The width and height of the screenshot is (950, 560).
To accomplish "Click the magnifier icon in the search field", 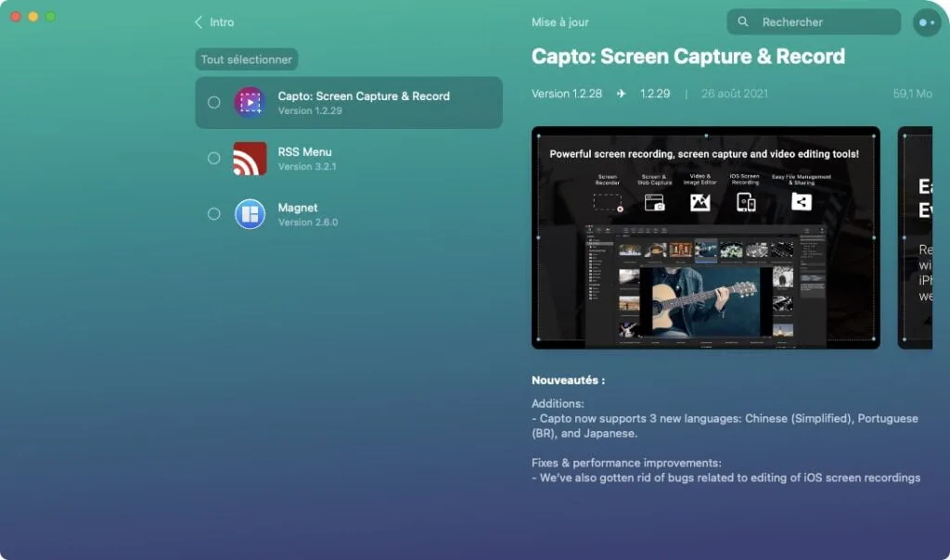I will 743,22.
